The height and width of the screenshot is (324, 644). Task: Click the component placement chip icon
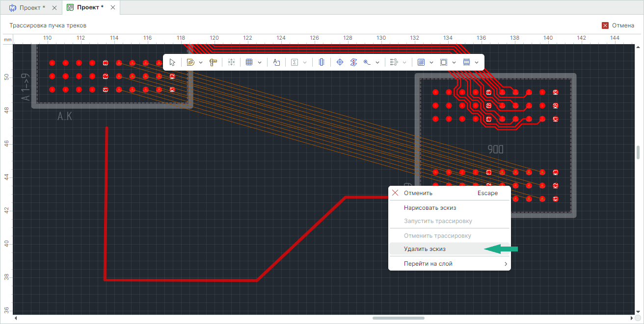coord(321,62)
